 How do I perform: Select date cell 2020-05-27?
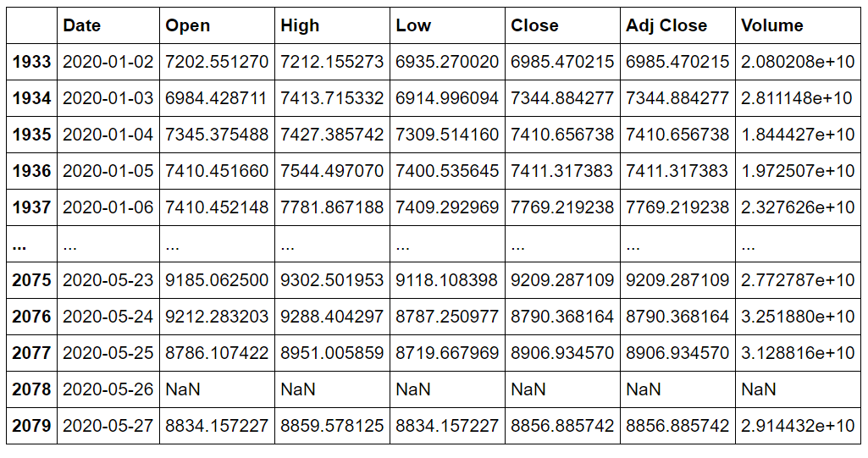(108, 426)
